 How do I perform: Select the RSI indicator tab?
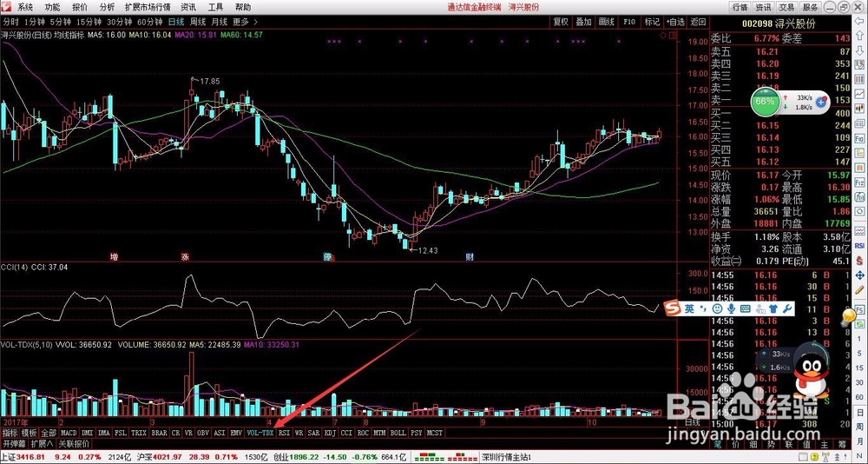click(x=284, y=433)
